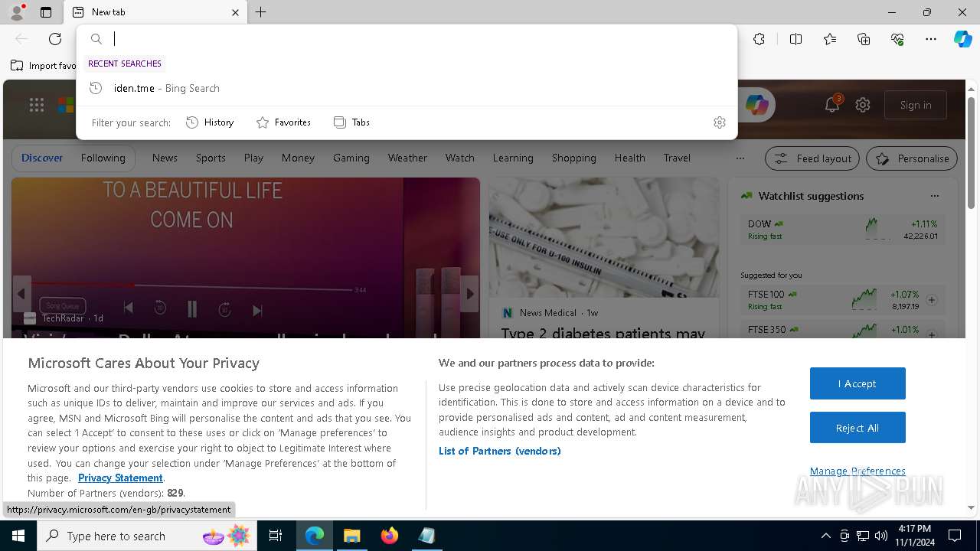Refresh the page with reload icon
This screenshot has width=980, height=551.
pos(55,39)
